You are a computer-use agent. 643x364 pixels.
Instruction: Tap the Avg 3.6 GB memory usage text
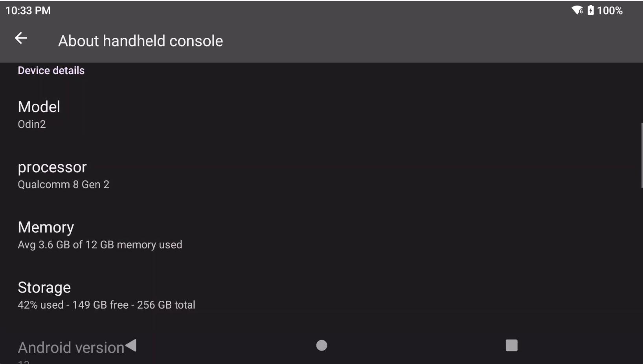(100, 245)
